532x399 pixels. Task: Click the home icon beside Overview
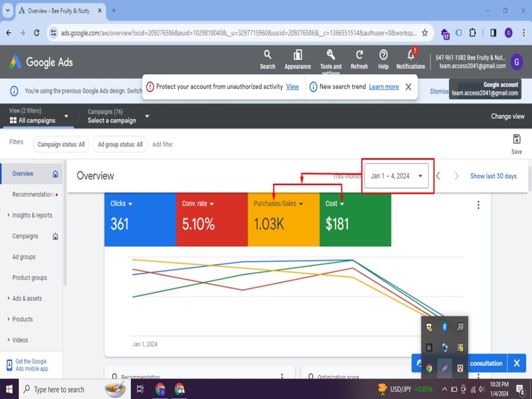pyautogui.click(x=55, y=174)
